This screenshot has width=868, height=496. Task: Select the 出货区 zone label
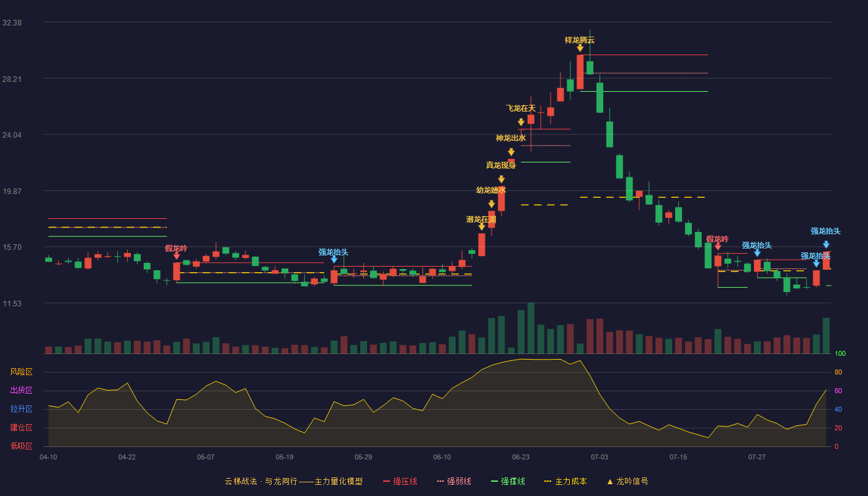click(x=21, y=391)
